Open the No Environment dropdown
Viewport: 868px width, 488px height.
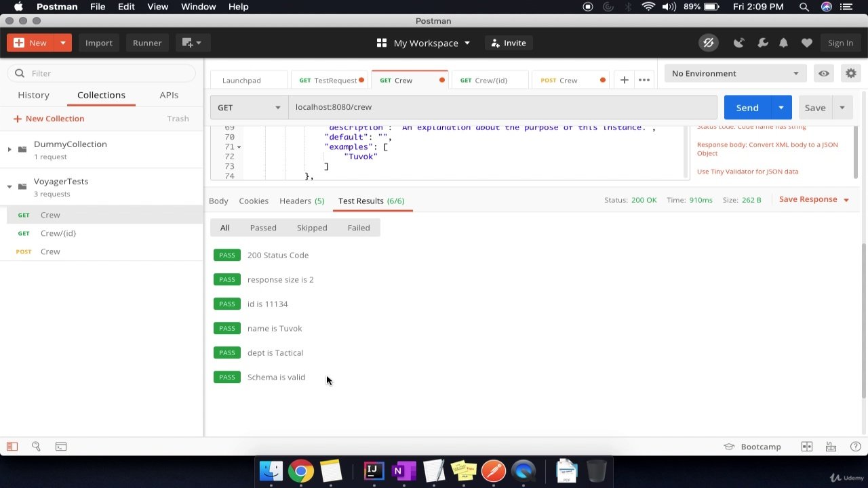click(736, 73)
